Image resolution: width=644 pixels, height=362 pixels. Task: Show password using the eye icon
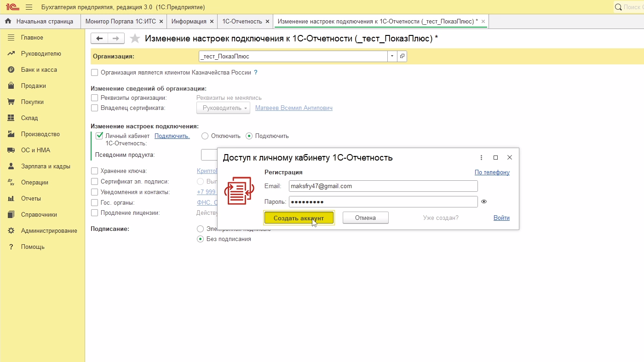click(x=484, y=201)
